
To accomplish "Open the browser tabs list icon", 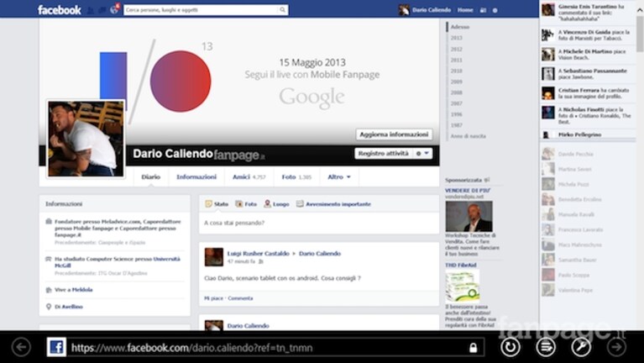I will coord(546,347).
